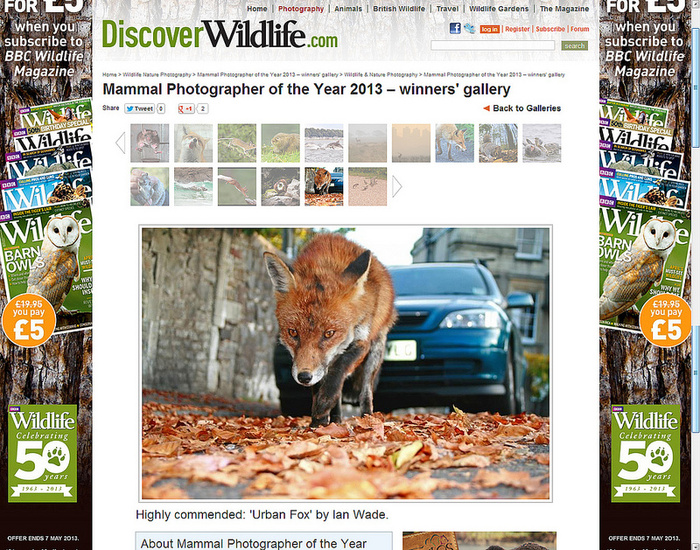
Task: Open the British Wildlife menu item
Action: click(x=399, y=8)
